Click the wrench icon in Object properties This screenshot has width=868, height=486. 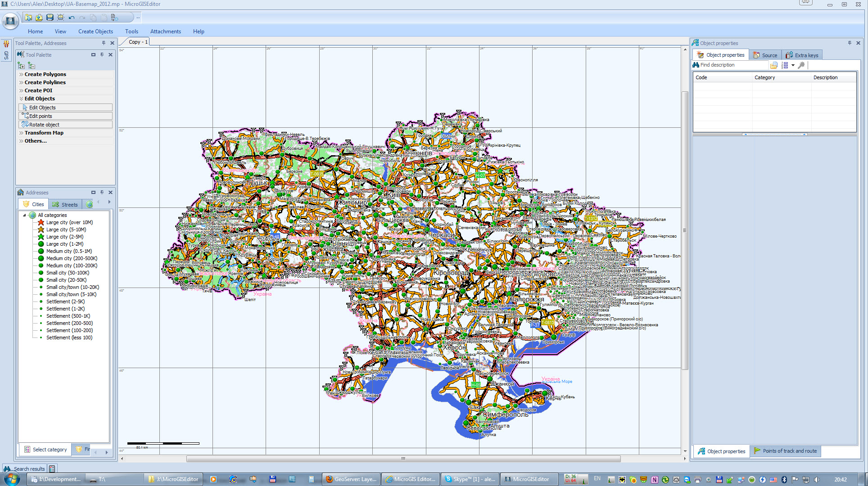(x=801, y=65)
